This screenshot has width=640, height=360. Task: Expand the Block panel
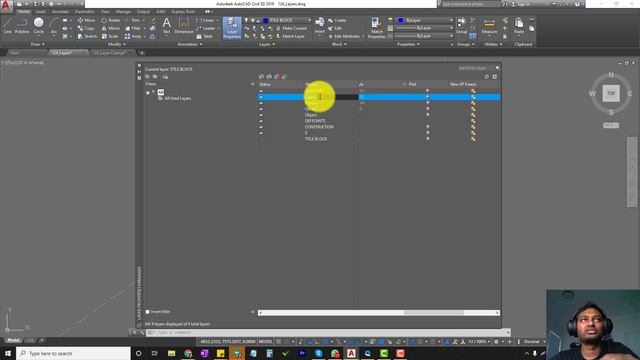pos(339,44)
